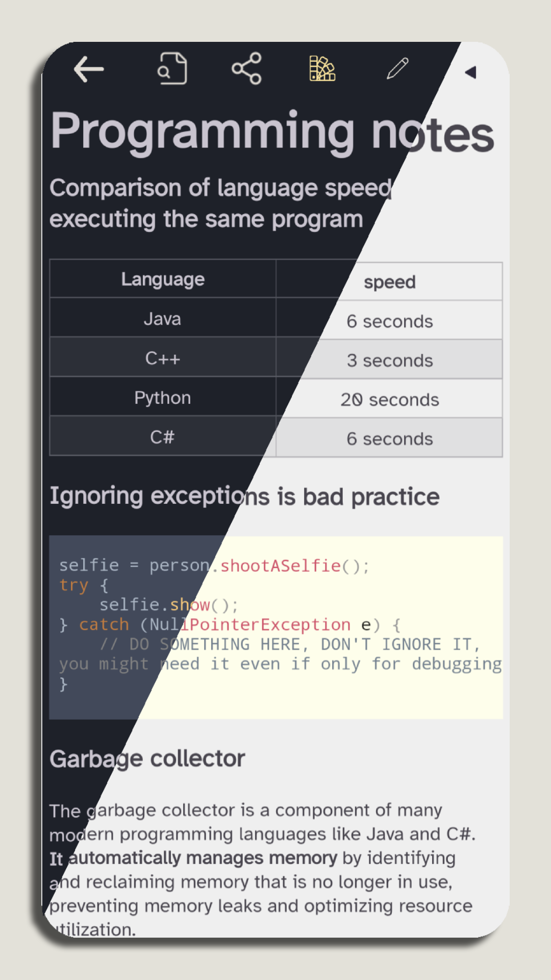Open the yellow color palette theme icon

[x=322, y=68]
